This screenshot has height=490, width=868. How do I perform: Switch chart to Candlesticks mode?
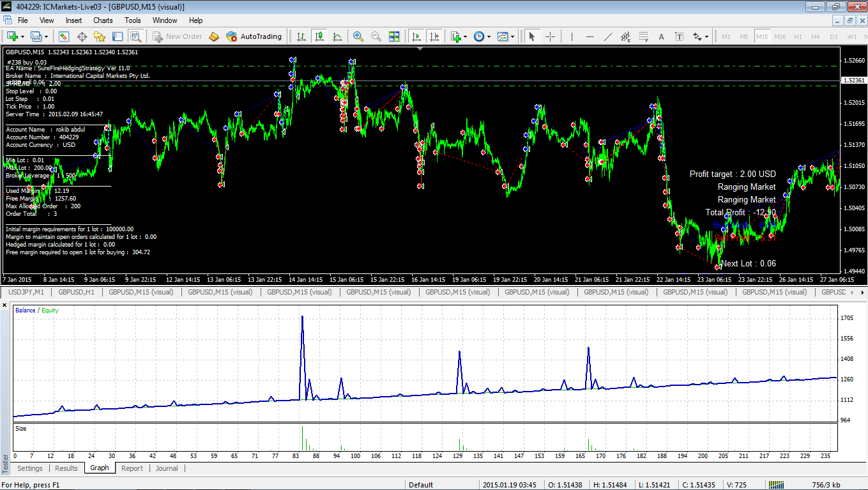click(x=319, y=36)
